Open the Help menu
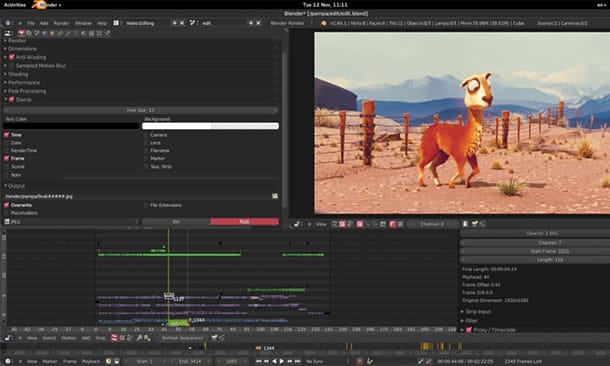610x366 pixels. [102, 23]
